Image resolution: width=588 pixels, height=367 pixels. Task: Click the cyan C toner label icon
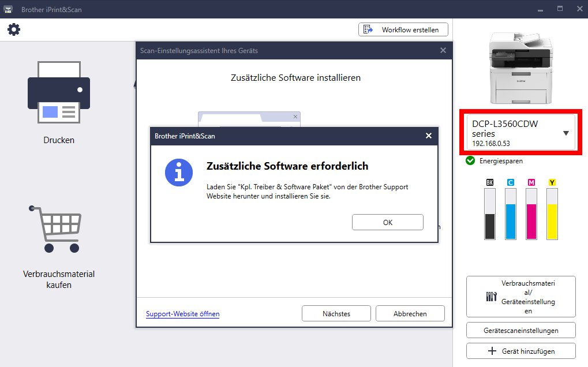510,182
